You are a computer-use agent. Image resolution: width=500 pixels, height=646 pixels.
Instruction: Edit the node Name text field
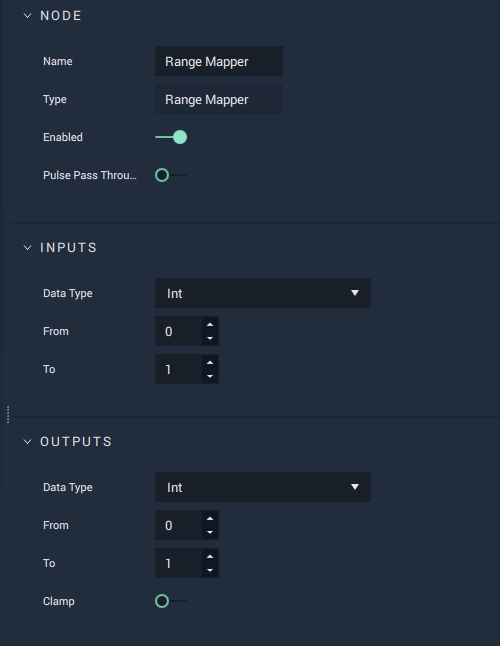219,61
